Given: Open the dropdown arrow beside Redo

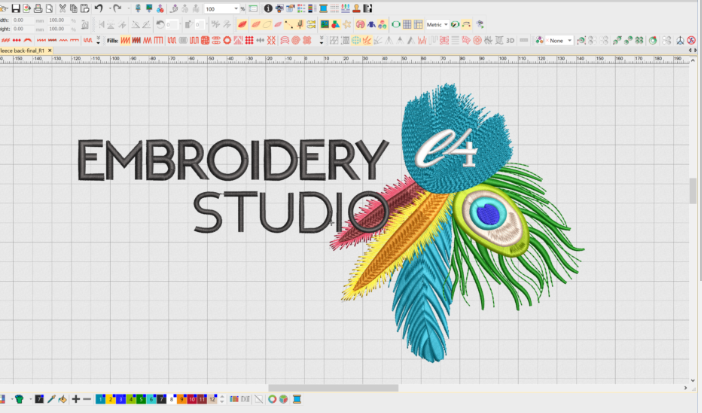Looking at the screenshot, I should coord(128,9).
